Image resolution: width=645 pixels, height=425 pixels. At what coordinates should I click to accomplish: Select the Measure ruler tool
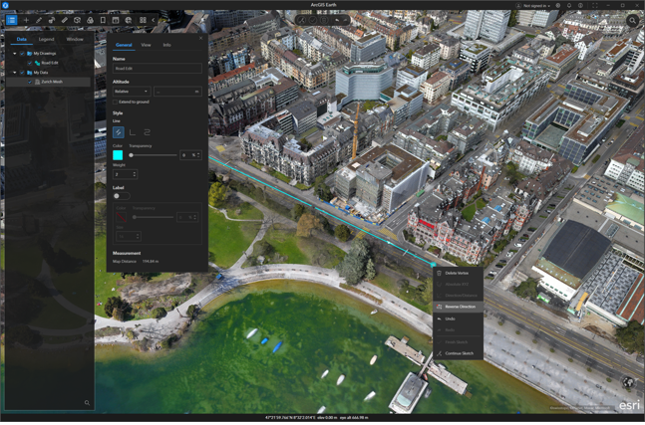65,20
